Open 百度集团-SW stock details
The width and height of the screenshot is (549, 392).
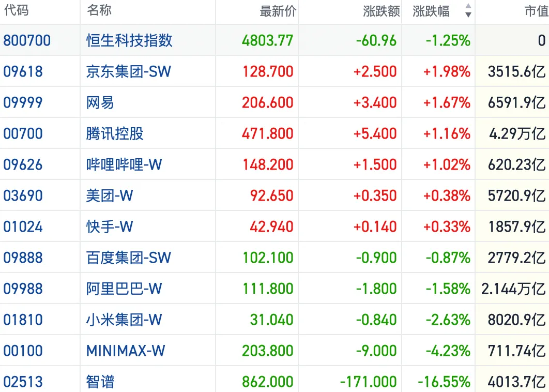click(x=129, y=258)
